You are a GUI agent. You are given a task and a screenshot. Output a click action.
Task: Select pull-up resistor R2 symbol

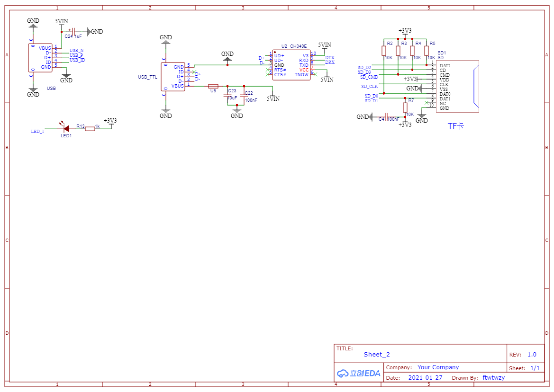click(384, 51)
